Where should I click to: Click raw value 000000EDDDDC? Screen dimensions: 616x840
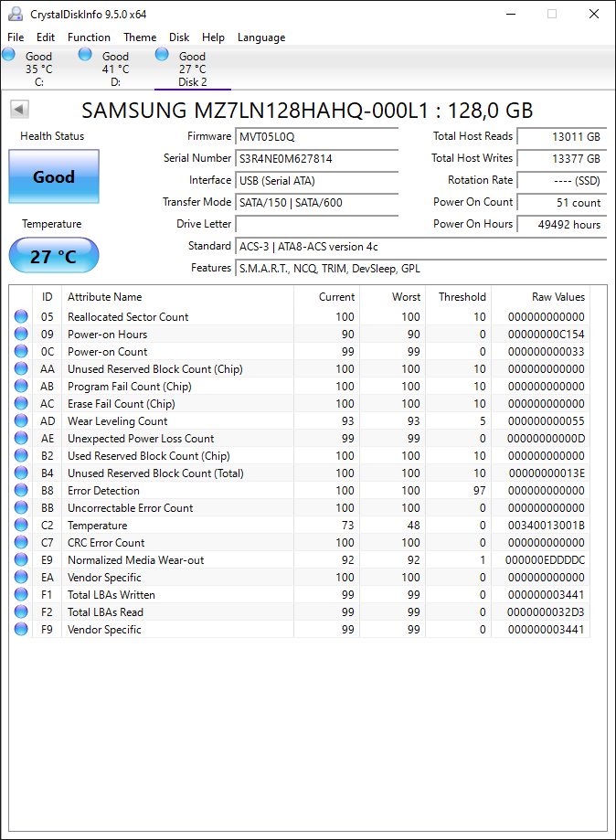[x=545, y=559]
